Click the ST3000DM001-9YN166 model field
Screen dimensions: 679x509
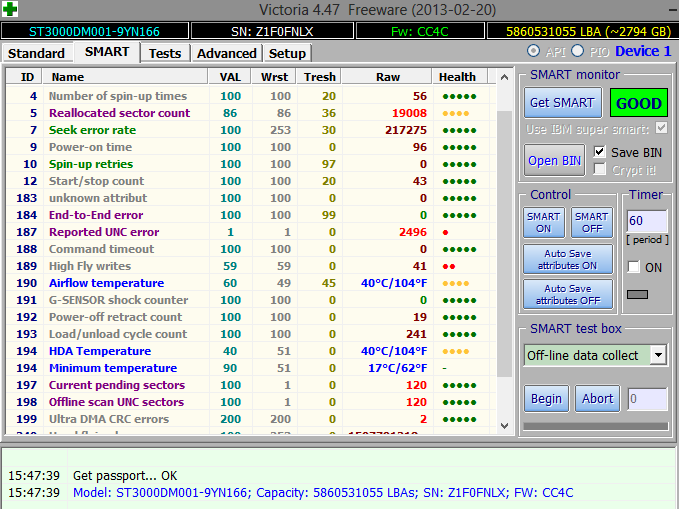click(x=94, y=31)
